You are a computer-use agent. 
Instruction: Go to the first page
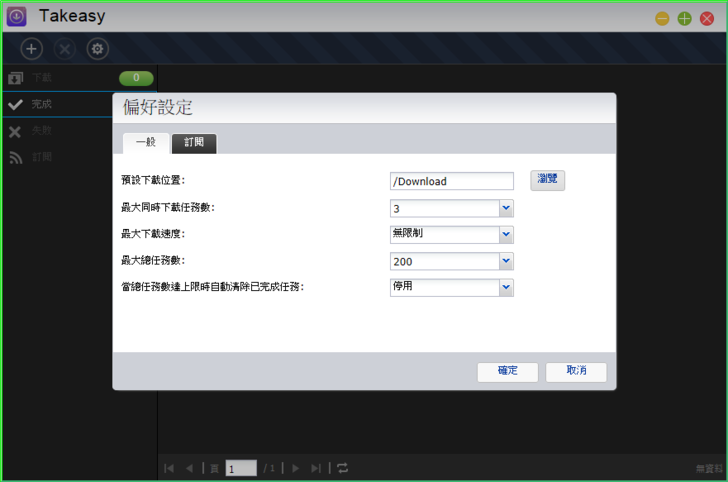[169, 468]
